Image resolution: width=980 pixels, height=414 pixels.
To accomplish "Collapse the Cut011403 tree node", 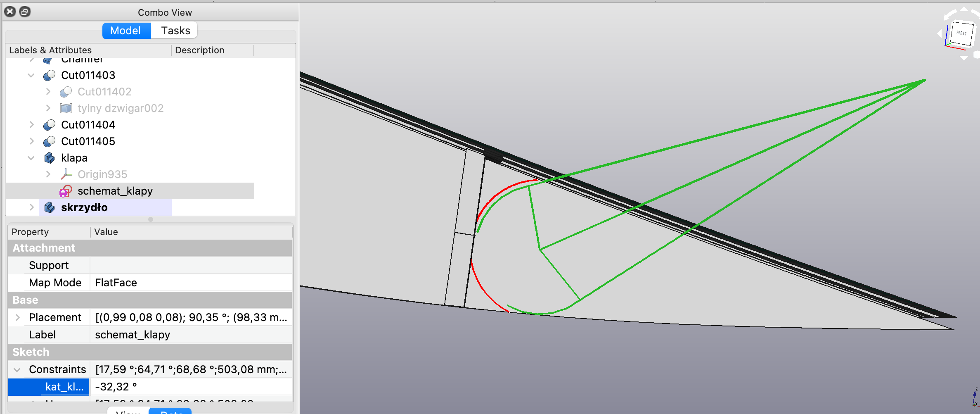I will click(x=31, y=75).
